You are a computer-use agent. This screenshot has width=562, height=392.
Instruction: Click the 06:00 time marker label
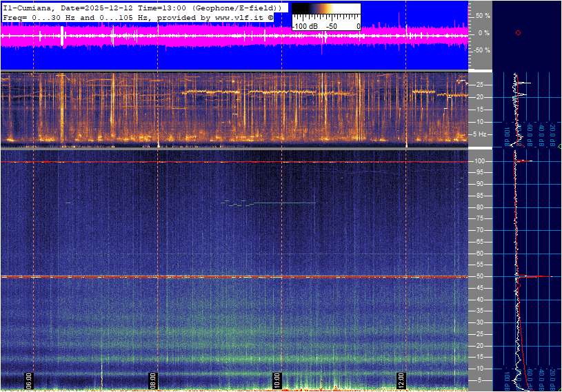(30, 380)
